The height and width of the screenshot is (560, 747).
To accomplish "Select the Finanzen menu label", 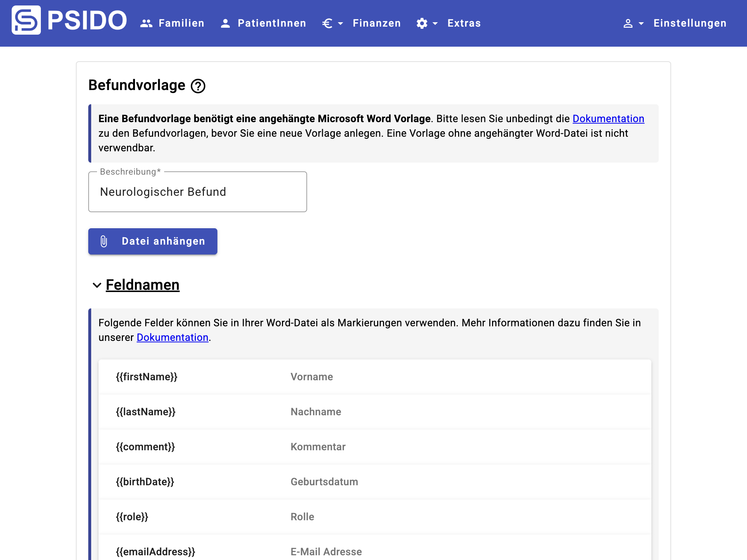I will click(376, 23).
